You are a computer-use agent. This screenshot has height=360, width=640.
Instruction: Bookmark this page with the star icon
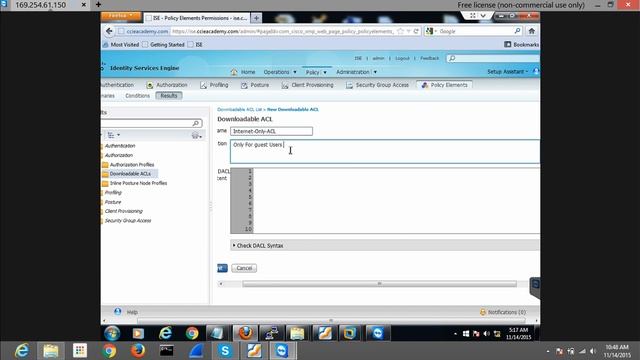(400, 31)
